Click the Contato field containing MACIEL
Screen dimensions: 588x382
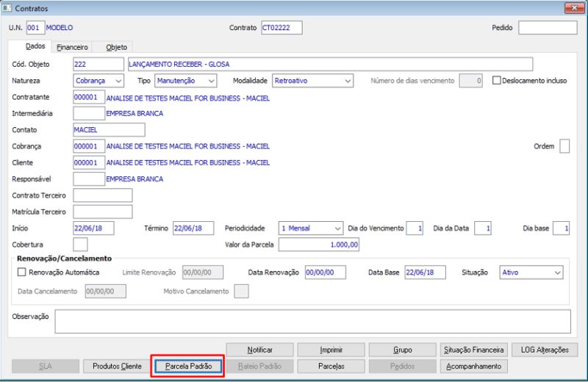click(x=109, y=130)
